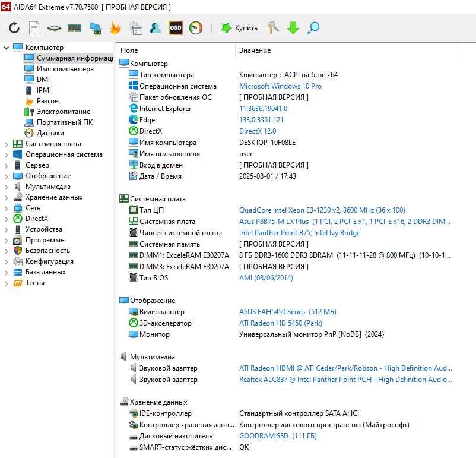Viewport: 476px width, 458px height.
Task: Select the Дата / Время row
Action: click(x=287, y=176)
